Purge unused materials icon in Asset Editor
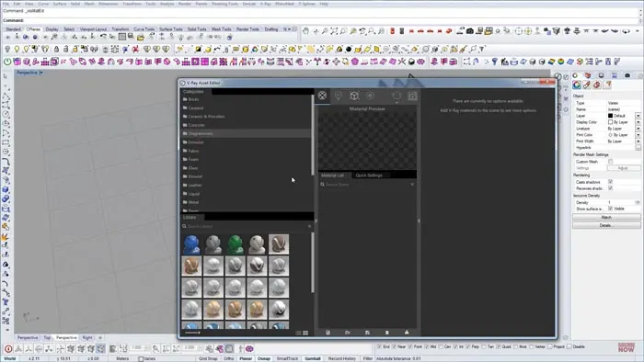 pos(407,333)
